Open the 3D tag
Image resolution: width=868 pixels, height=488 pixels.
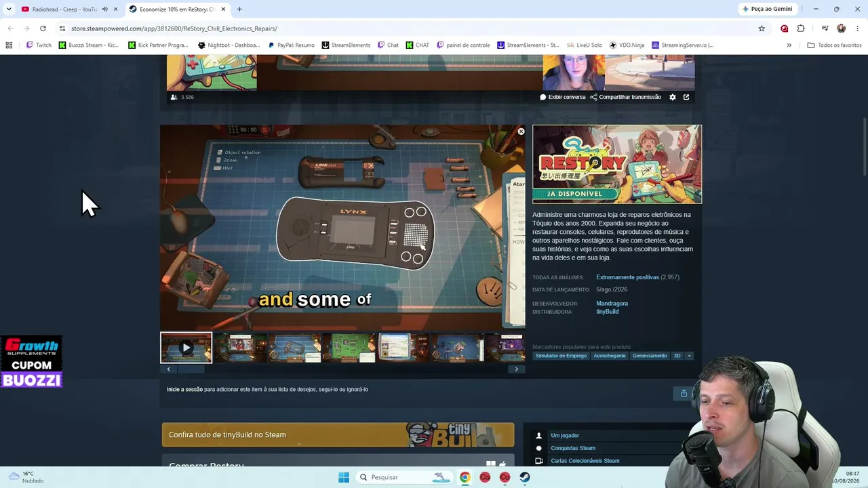point(677,356)
